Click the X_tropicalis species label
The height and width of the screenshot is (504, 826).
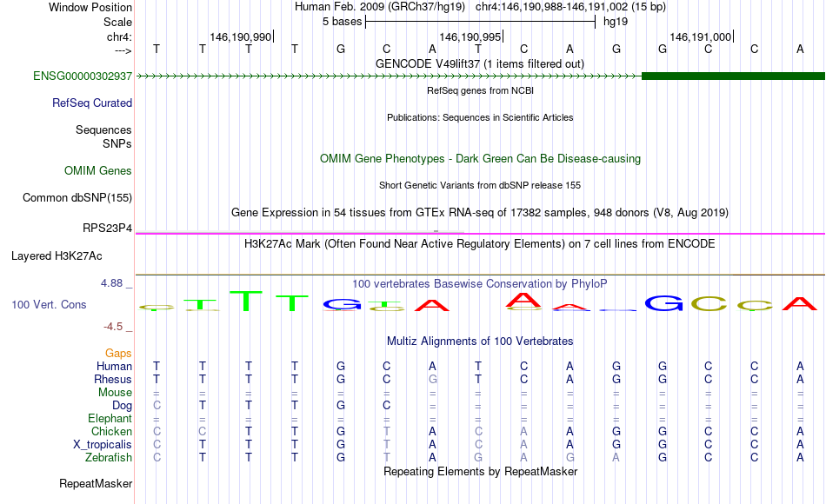[103, 445]
